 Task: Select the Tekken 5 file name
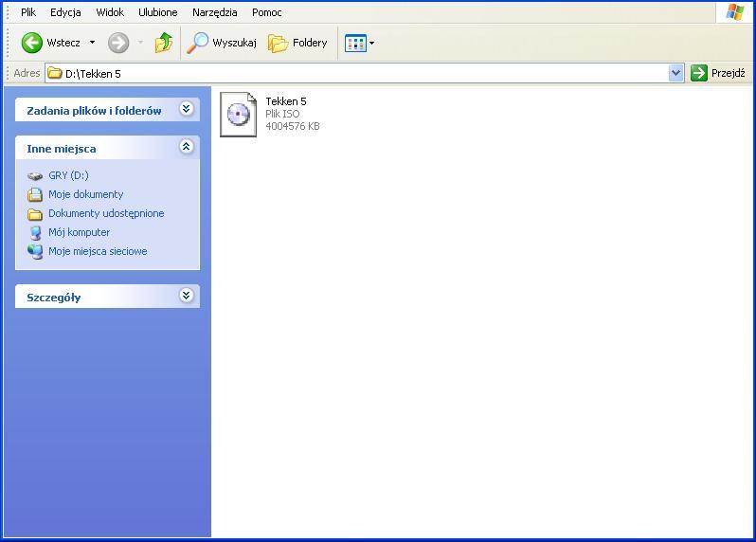286,101
